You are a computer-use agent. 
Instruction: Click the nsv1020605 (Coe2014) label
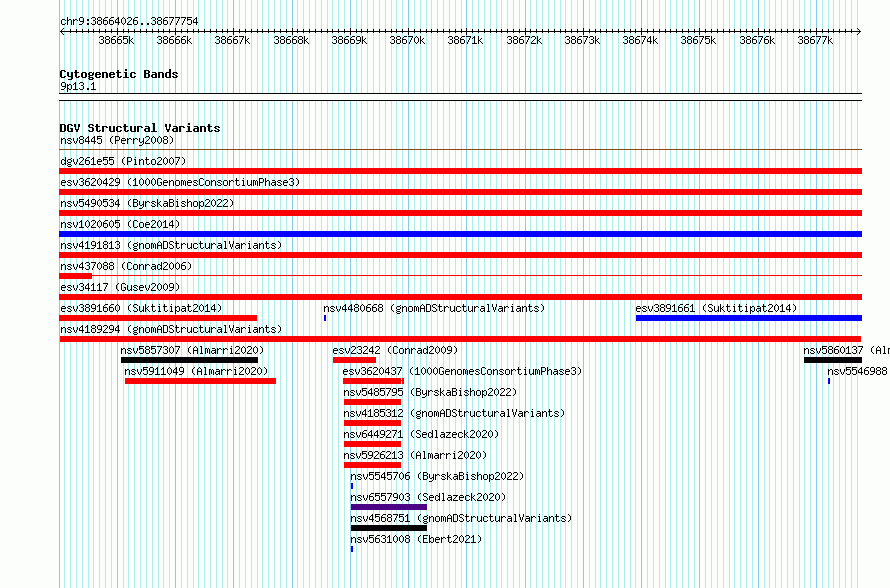tap(120, 224)
